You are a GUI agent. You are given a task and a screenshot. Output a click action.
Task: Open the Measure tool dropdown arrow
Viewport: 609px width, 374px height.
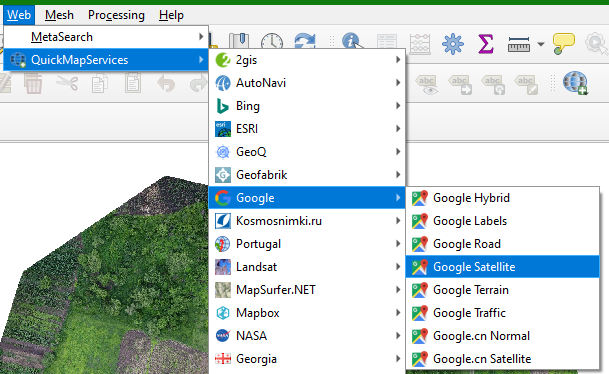pyautogui.click(x=541, y=44)
